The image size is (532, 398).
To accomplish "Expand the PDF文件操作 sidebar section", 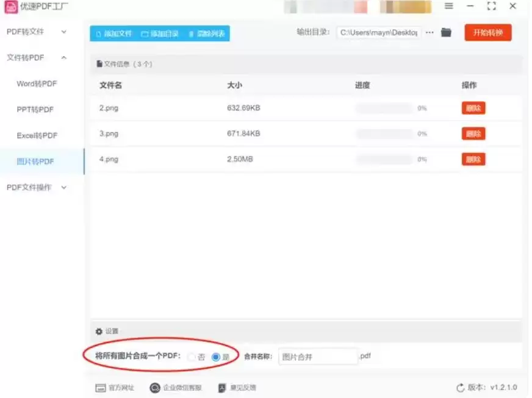I will pos(63,188).
